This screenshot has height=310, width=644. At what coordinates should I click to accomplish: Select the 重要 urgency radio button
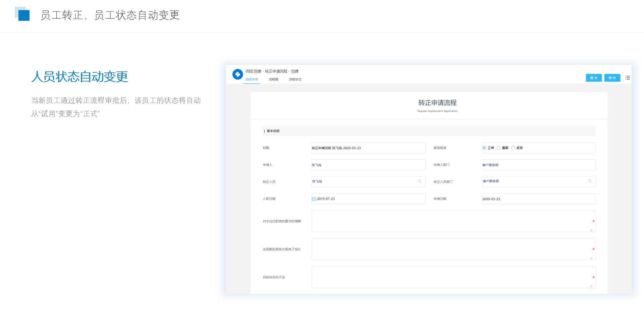pyautogui.click(x=499, y=148)
